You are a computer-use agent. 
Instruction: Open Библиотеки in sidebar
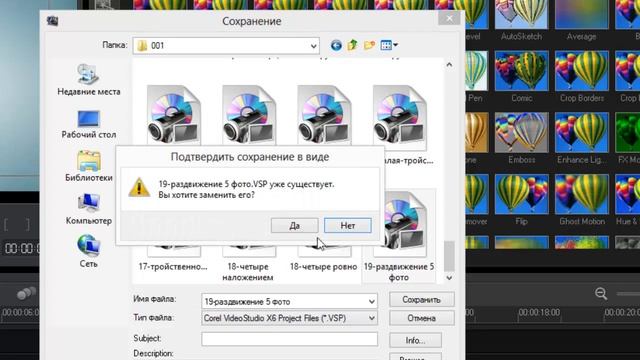[89, 166]
